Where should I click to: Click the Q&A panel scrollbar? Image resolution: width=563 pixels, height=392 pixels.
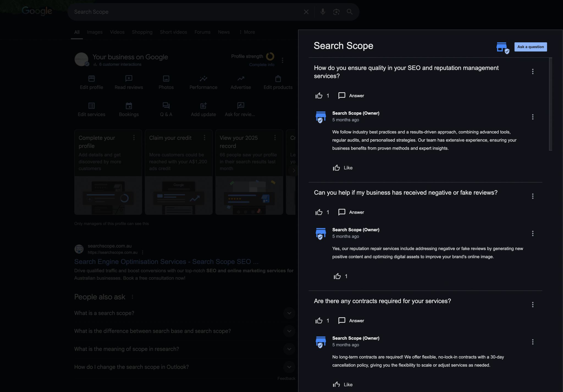[x=550, y=104]
